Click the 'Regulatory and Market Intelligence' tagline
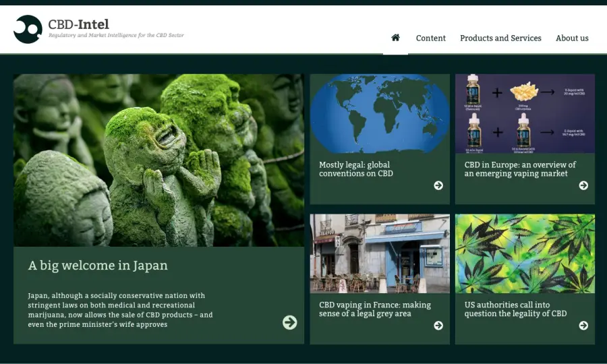The width and height of the screenshot is (607, 364). click(x=116, y=35)
